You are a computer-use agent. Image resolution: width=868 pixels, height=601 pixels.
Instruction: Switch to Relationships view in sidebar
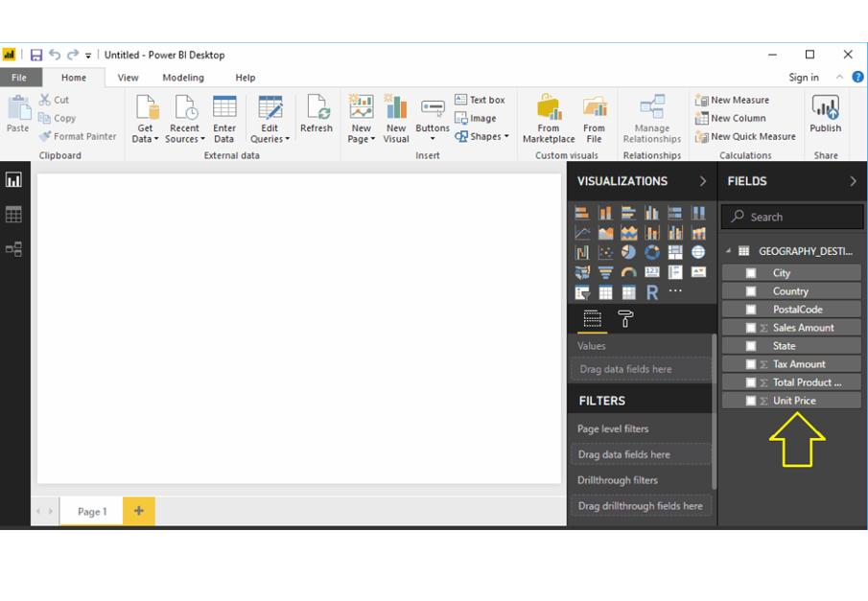(x=13, y=249)
